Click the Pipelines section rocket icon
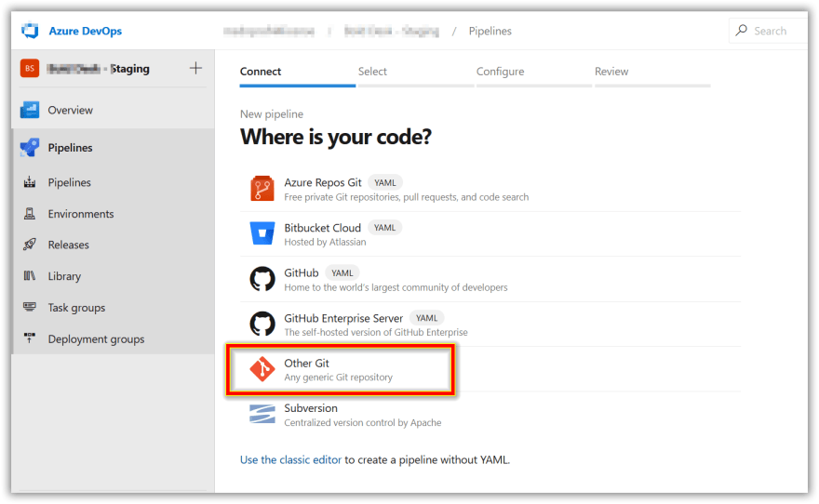Viewport: 819px width, 504px height. click(30, 148)
